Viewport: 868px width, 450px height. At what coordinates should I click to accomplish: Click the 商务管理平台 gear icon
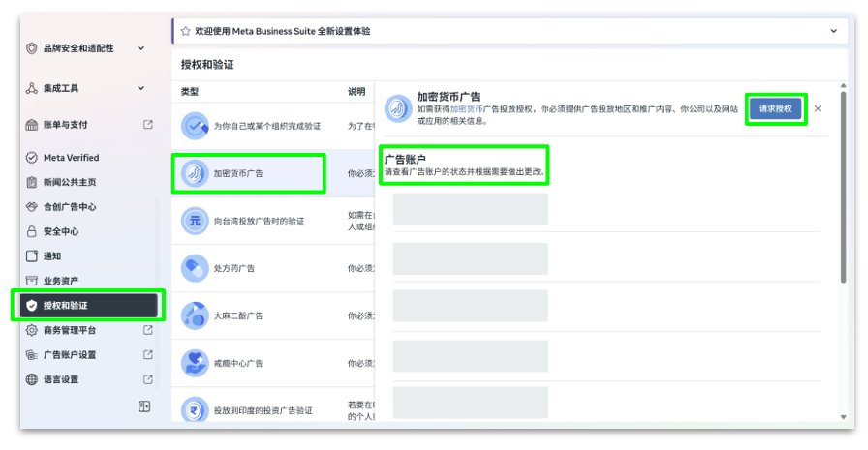(x=32, y=330)
